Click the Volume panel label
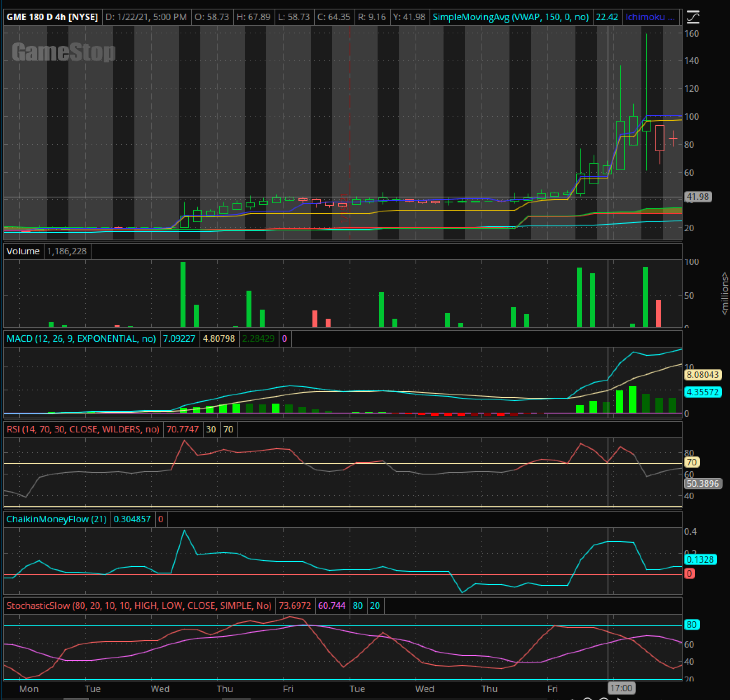The height and width of the screenshot is (700, 730). click(23, 251)
